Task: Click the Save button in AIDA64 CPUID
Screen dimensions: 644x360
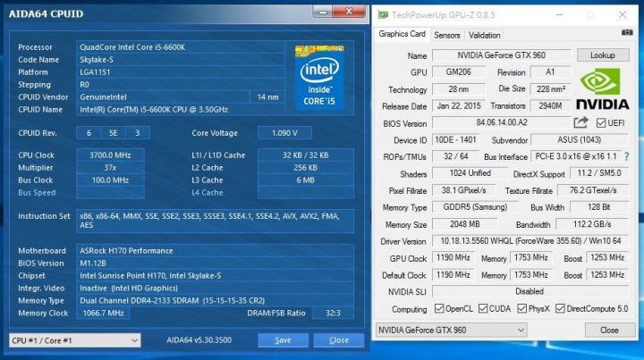Action: pos(283,340)
